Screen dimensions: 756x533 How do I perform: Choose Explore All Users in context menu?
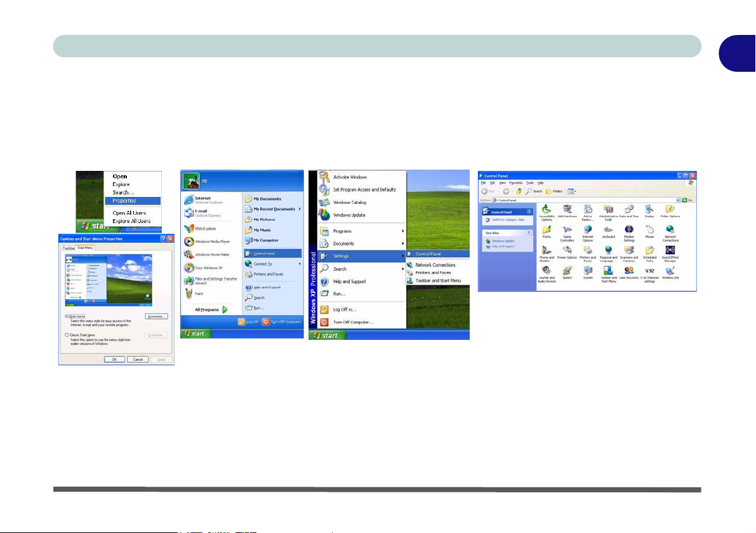click(131, 221)
